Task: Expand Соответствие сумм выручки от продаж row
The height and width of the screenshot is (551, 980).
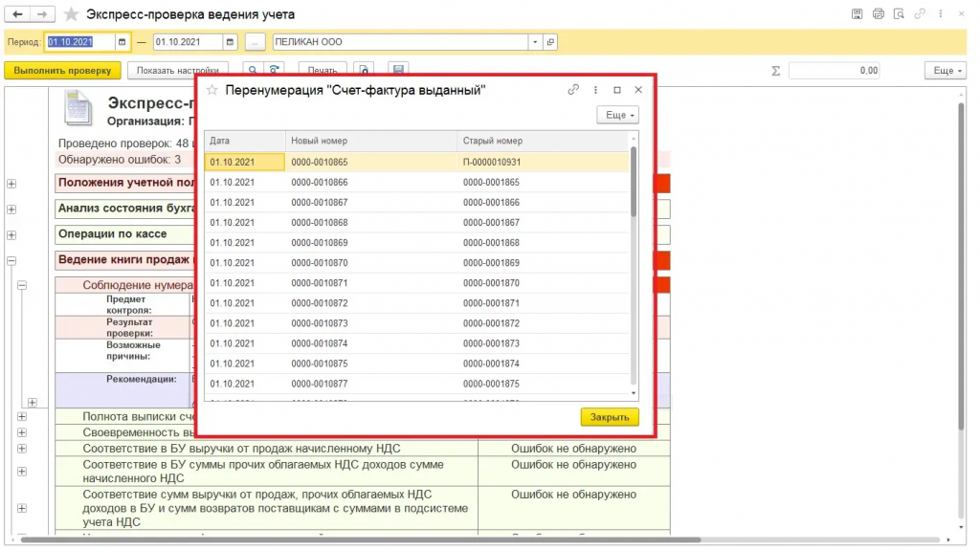Action: pyautogui.click(x=22, y=508)
